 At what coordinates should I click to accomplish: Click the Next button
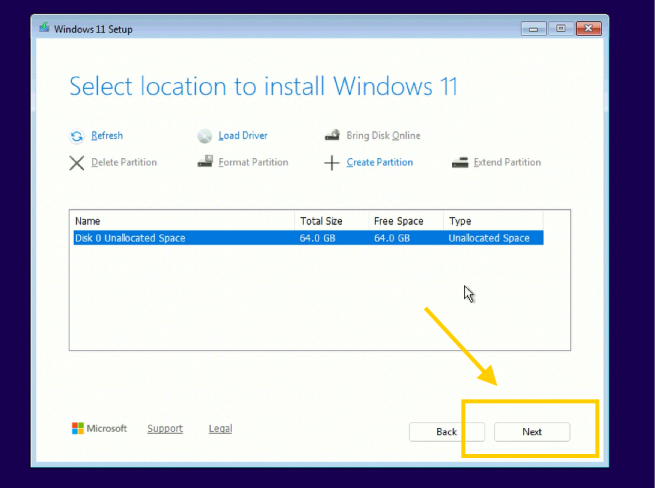(x=532, y=432)
